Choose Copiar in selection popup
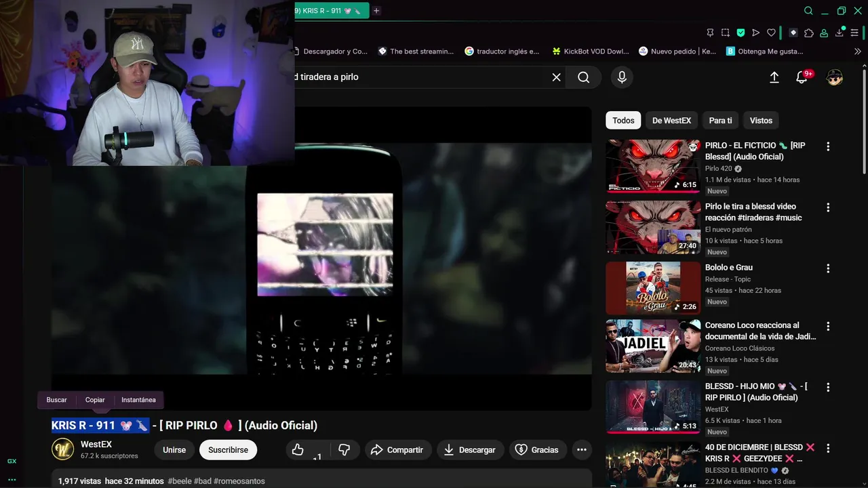868x488 pixels. pyautogui.click(x=95, y=400)
